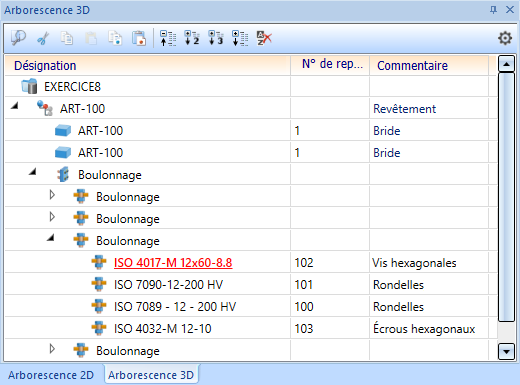The height and width of the screenshot is (385, 520).
Task: Click the collapse-all levels toolbar icon
Action: click(x=168, y=38)
